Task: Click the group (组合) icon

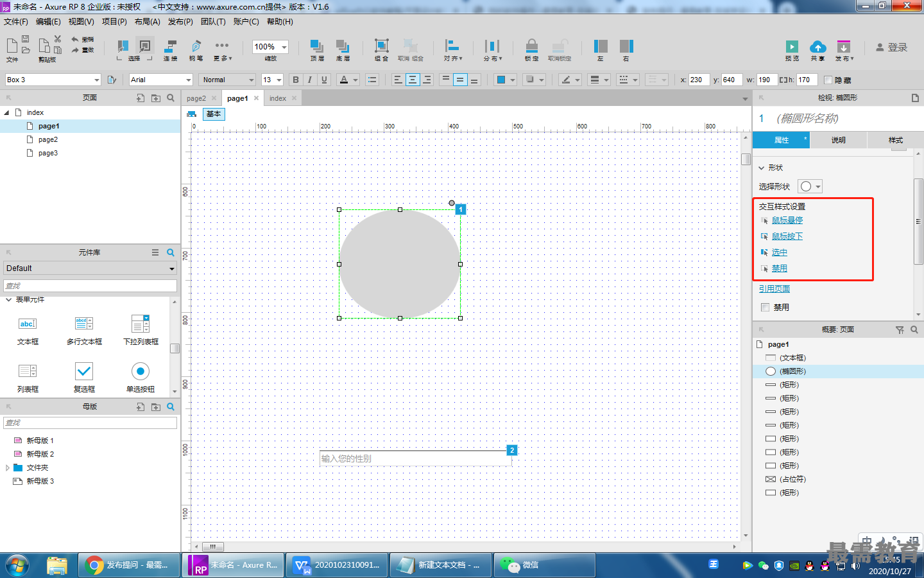Action: click(382, 46)
